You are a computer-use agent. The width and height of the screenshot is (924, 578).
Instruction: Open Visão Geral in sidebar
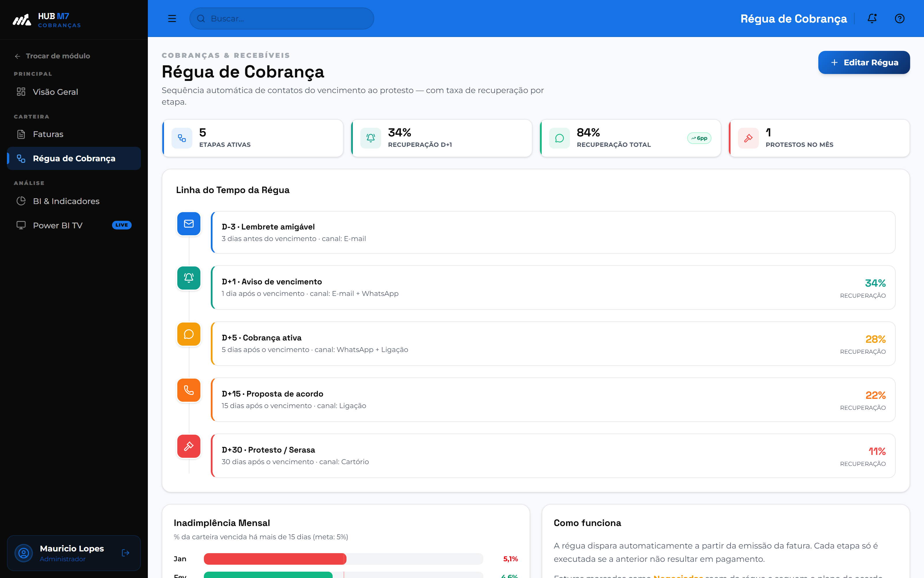74,92
